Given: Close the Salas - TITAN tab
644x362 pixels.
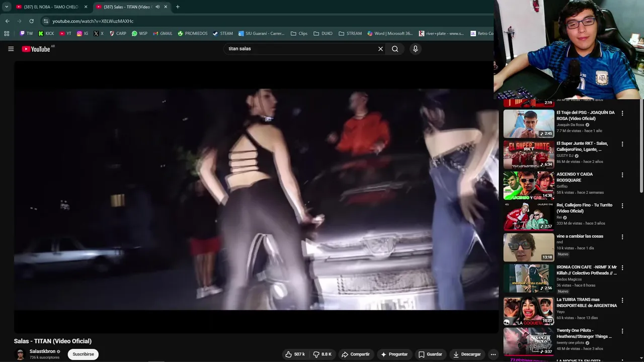Looking at the screenshot, I should pos(166,7).
